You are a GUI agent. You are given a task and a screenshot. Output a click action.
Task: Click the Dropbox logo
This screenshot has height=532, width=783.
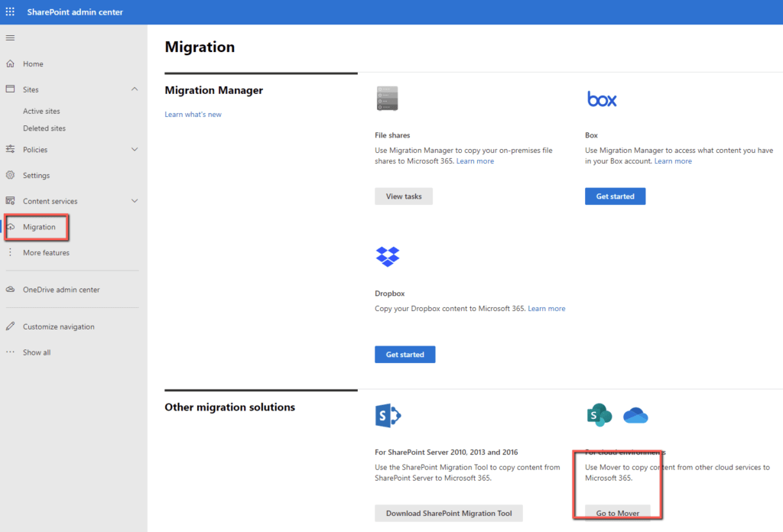[x=388, y=257]
